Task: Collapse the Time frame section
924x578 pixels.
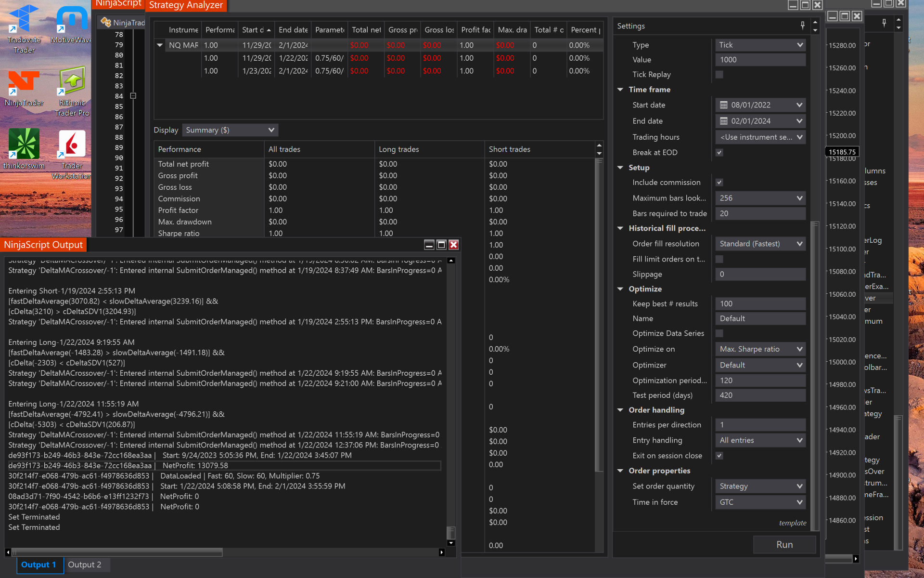Action: [x=620, y=90]
